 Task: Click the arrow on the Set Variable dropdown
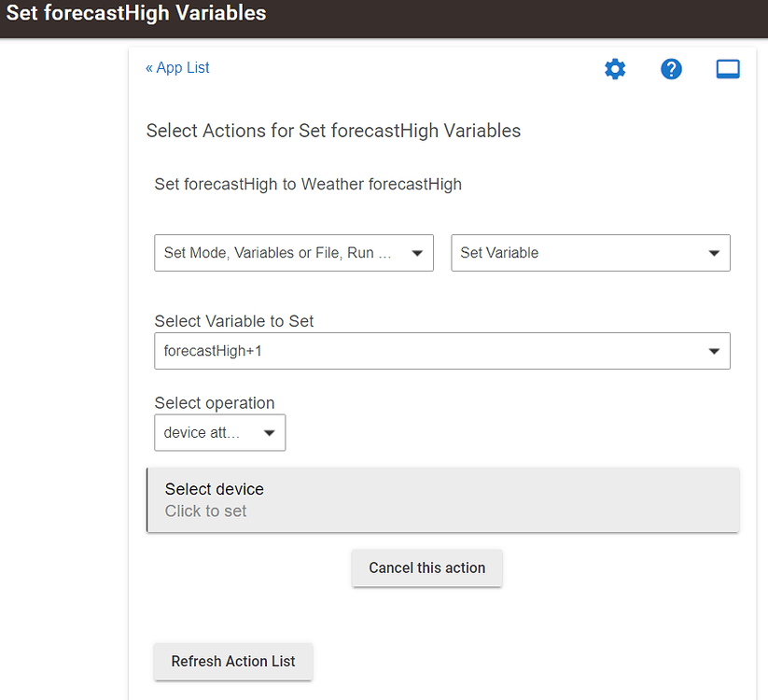[x=714, y=253]
